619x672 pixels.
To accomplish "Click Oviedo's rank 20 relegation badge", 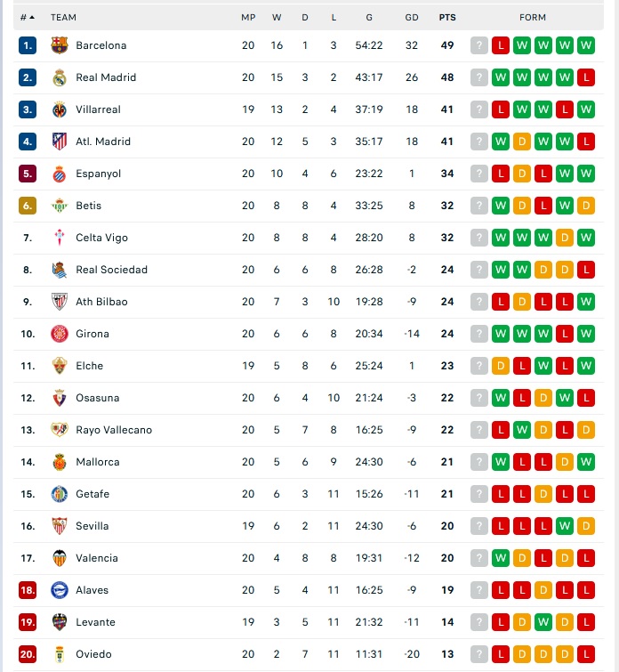I will 28,654.
